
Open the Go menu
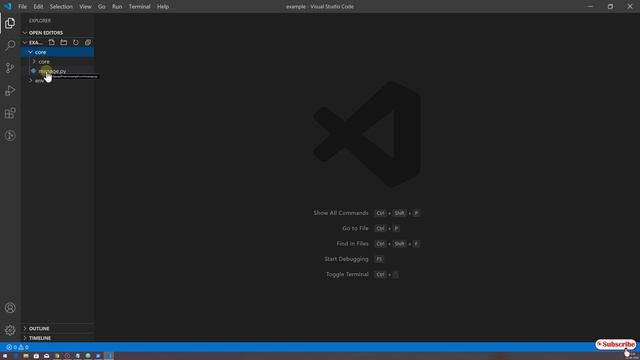(x=102, y=7)
